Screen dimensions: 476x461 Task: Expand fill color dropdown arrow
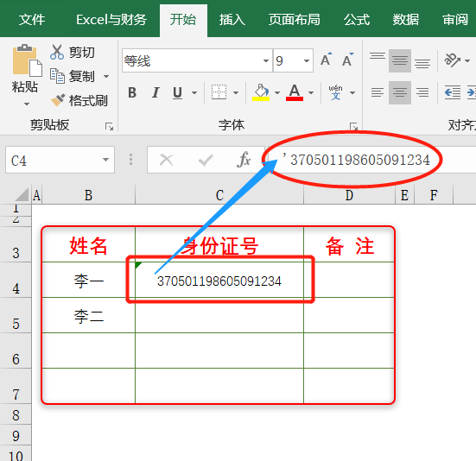(x=276, y=92)
